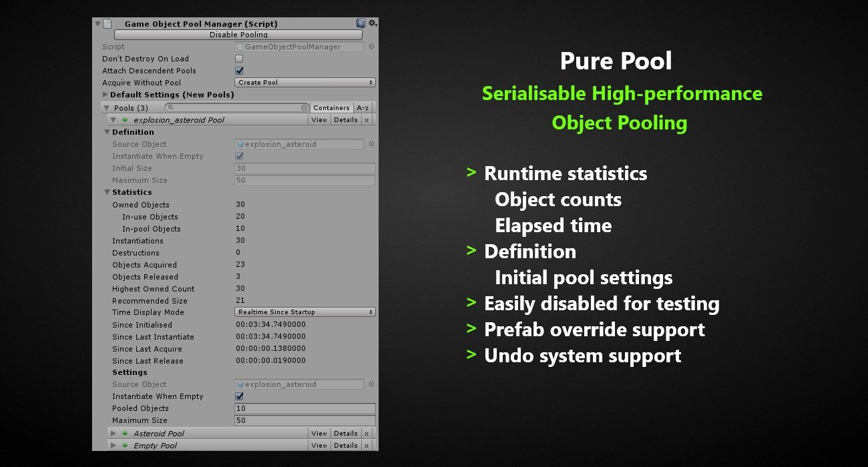Expand the Empty Pool entry
Viewport: 868px width, 467px height.
point(114,445)
